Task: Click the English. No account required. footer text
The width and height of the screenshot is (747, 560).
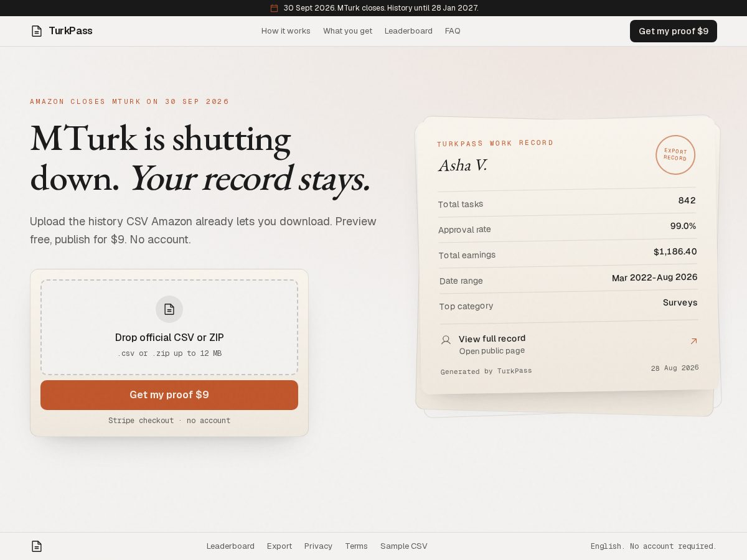Action: tap(654, 546)
